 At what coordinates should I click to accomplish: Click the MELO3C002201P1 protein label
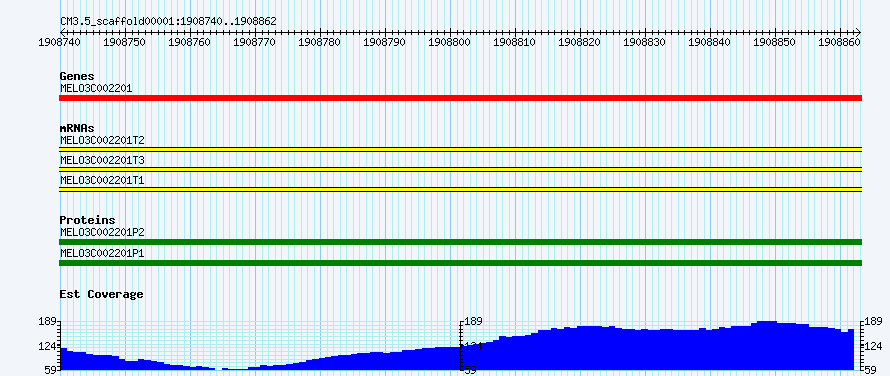(x=102, y=253)
